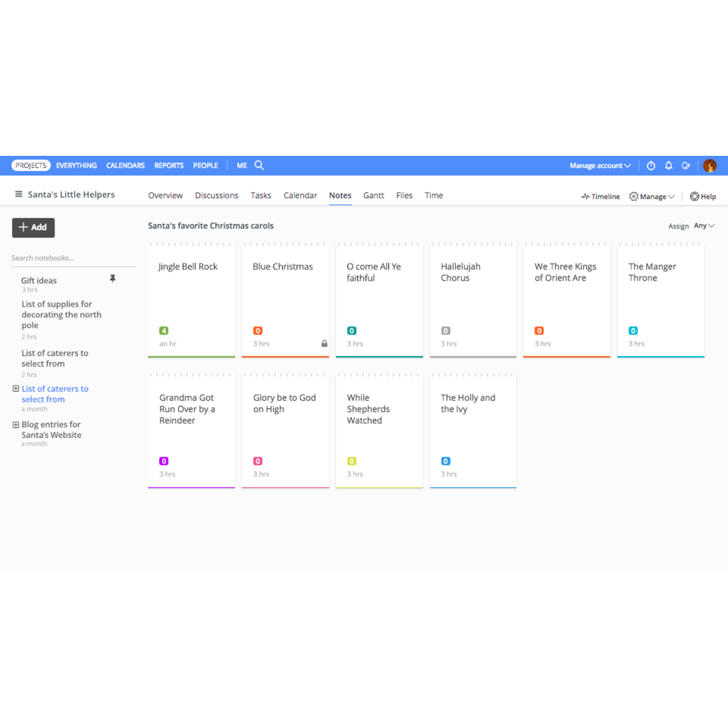Switch to the Gantt tab
The height and width of the screenshot is (728, 728).
tap(373, 195)
